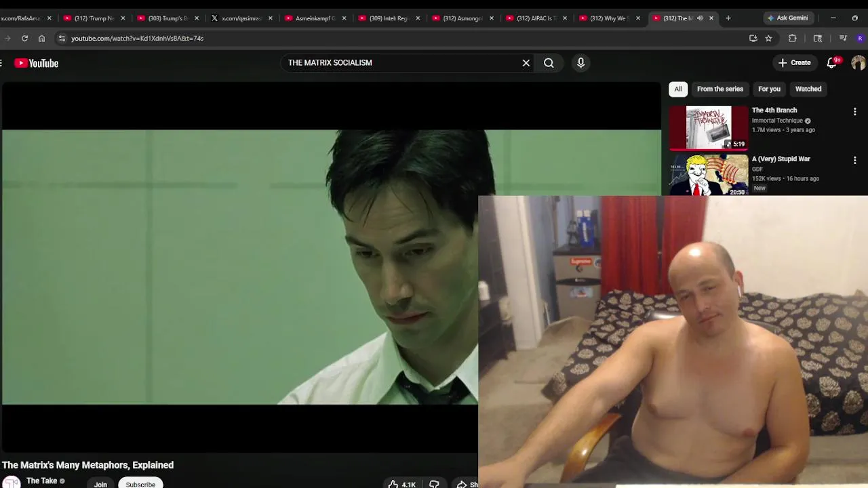The image size is (868, 488).
Task: Click the '1.7M views' text
Action: pyautogui.click(x=766, y=130)
